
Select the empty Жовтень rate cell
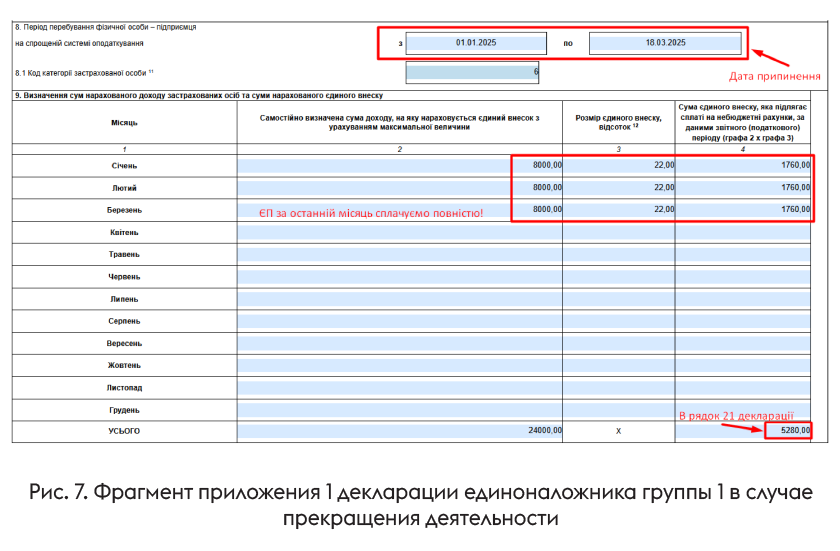619,365
